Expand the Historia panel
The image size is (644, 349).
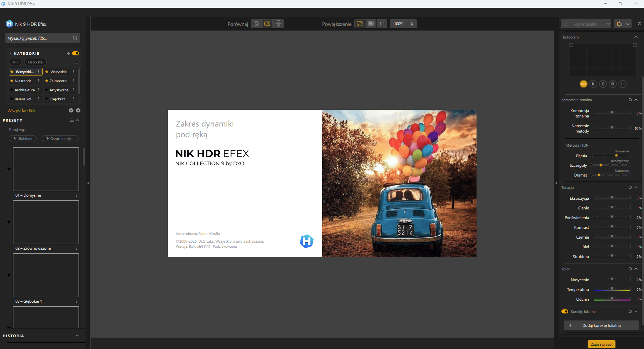(x=77, y=336)
